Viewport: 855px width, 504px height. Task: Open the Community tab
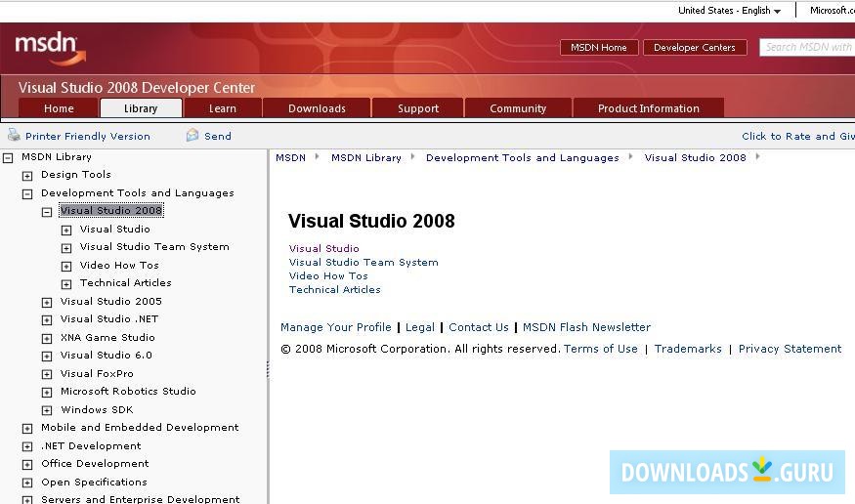point(518,108)
